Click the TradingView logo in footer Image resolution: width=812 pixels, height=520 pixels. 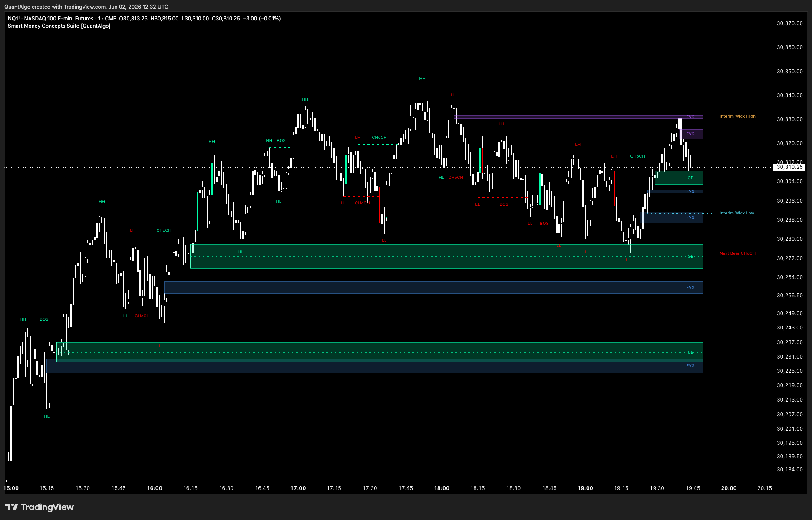click(x=40, y=507)
